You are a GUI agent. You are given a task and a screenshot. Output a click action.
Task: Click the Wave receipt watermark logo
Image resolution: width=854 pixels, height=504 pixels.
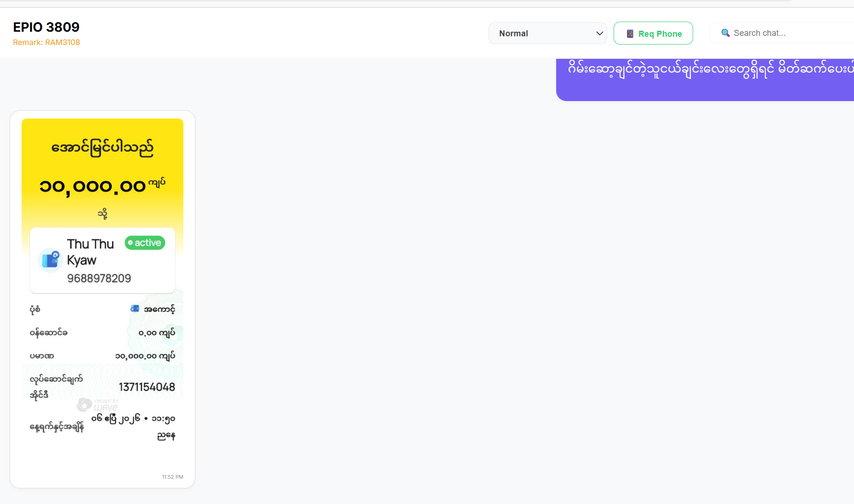coord(97,405)
